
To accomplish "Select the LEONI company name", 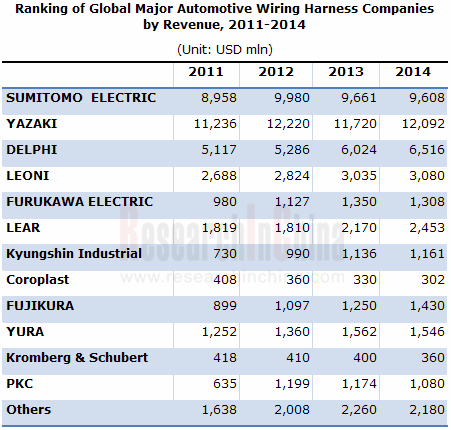I will pos(28,176).
